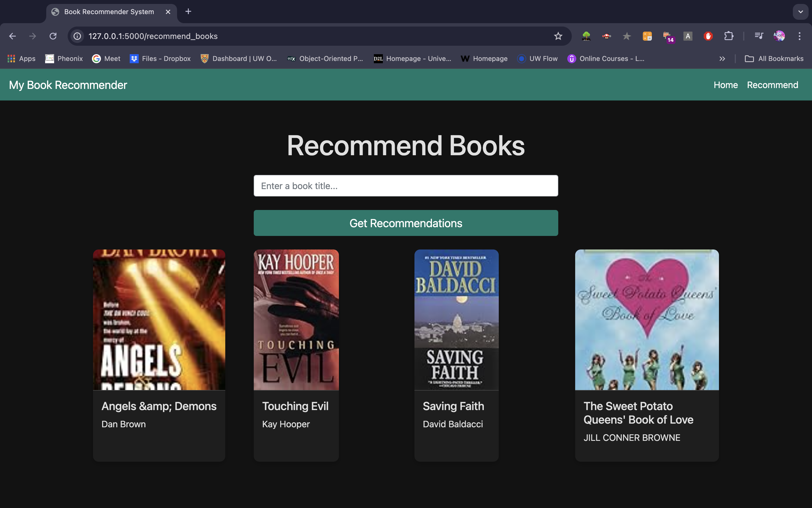Screen dimensions: 812x508
Task: Click the browser Forward arrow
Action: [32, 36]
